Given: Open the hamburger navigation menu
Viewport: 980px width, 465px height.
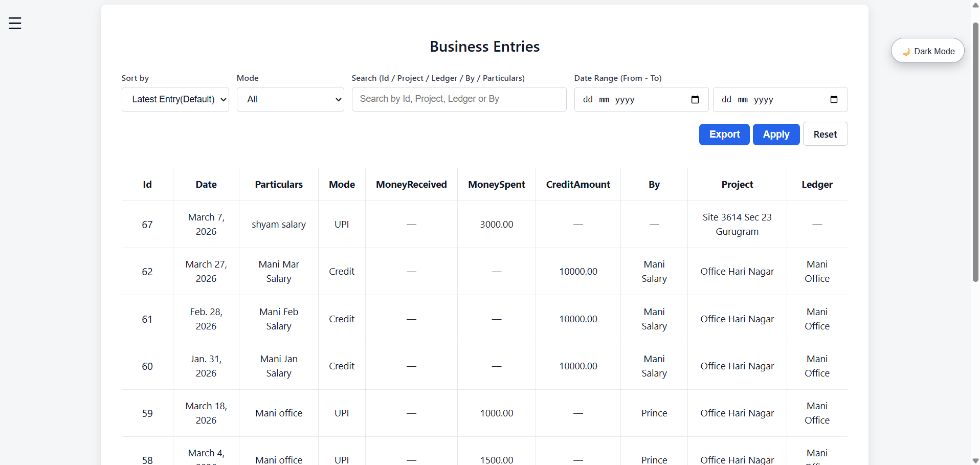Looking at the screenshot, I should coord(15,23).
